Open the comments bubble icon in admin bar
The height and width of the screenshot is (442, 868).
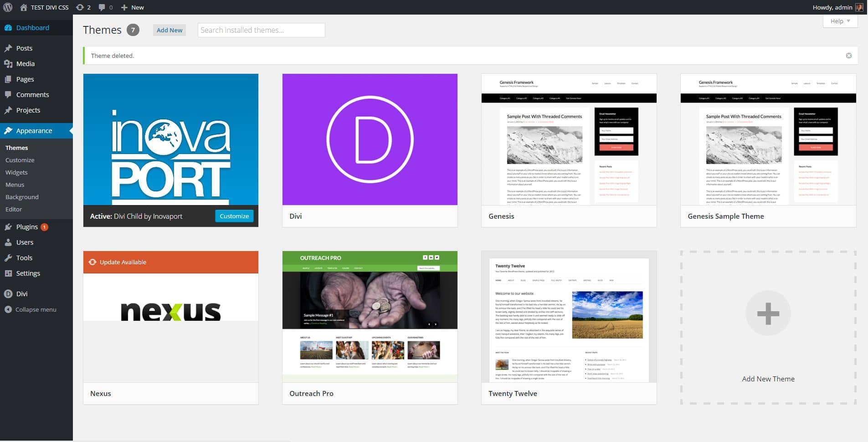coord(102,7)
